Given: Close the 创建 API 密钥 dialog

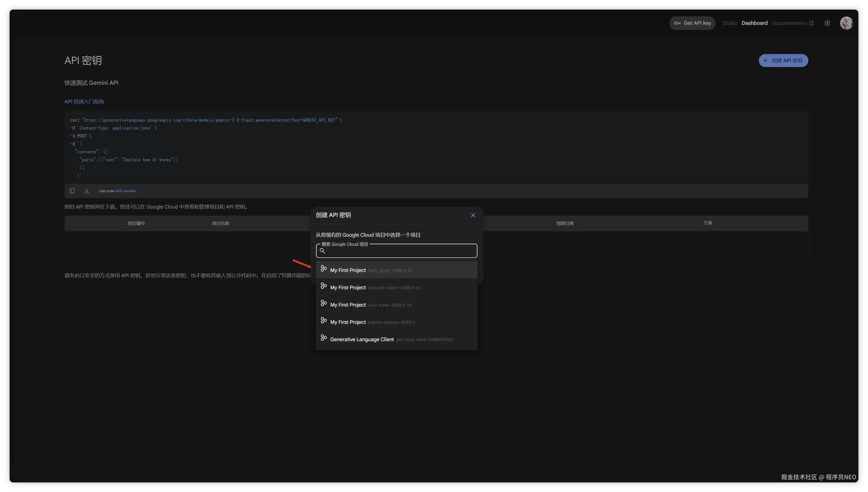Looking at the screenshot, I should [x=473, y=215].
